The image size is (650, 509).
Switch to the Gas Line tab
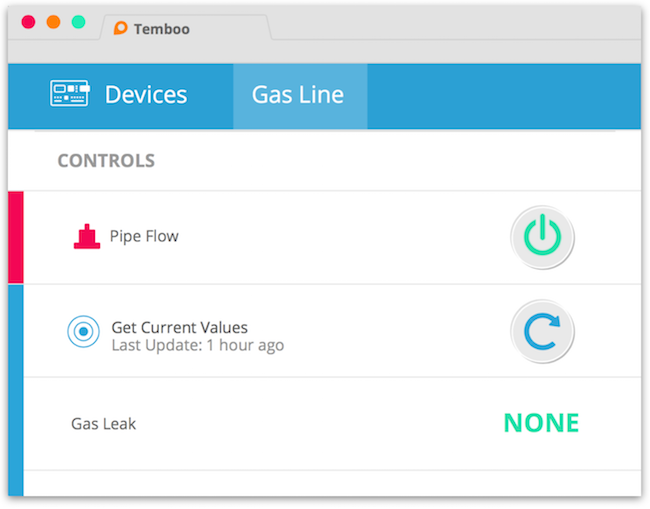(298, 96)
